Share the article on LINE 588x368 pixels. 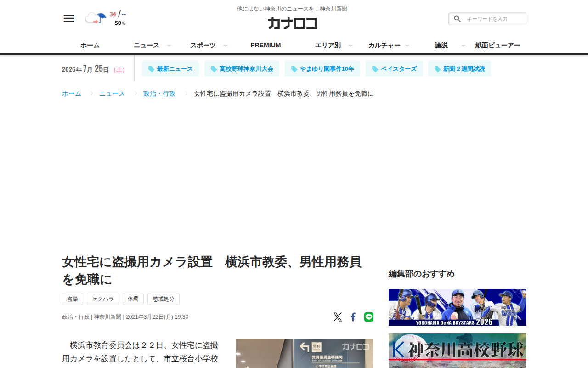(369, 317)
